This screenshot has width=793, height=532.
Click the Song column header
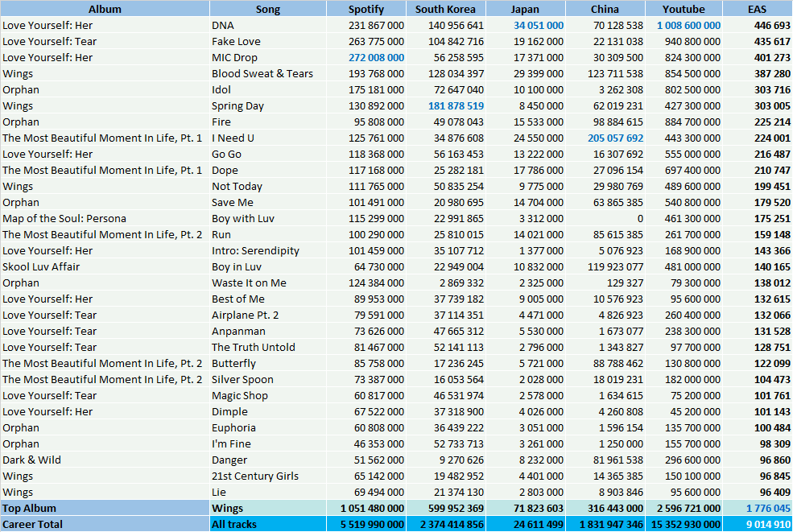[267, 9]
